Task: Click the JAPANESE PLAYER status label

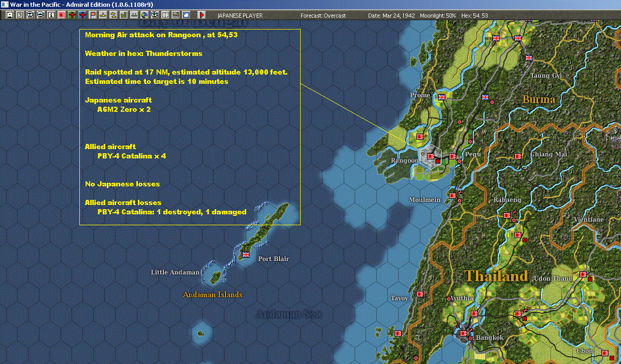Action: pyautogui.click(x=240, y=16)
